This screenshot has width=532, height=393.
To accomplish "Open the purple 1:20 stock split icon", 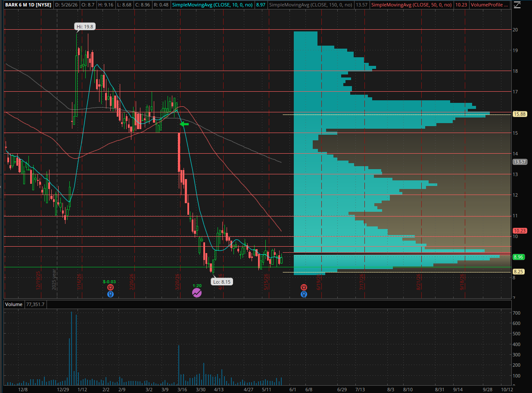I will coord(196,293).
